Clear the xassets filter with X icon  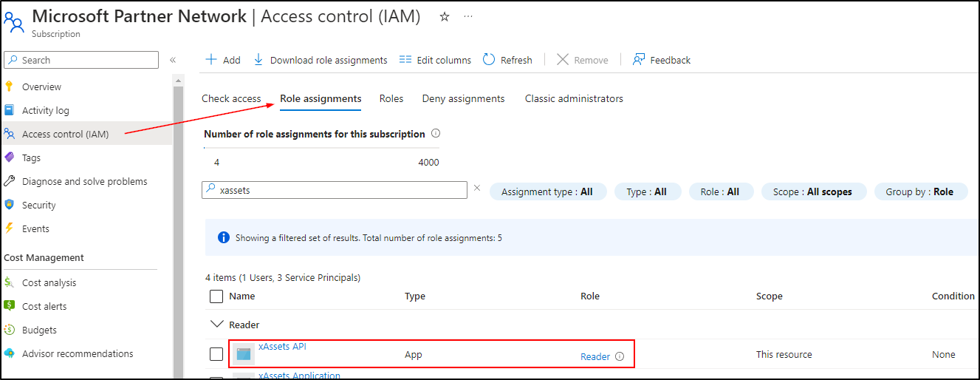point(477,189)
